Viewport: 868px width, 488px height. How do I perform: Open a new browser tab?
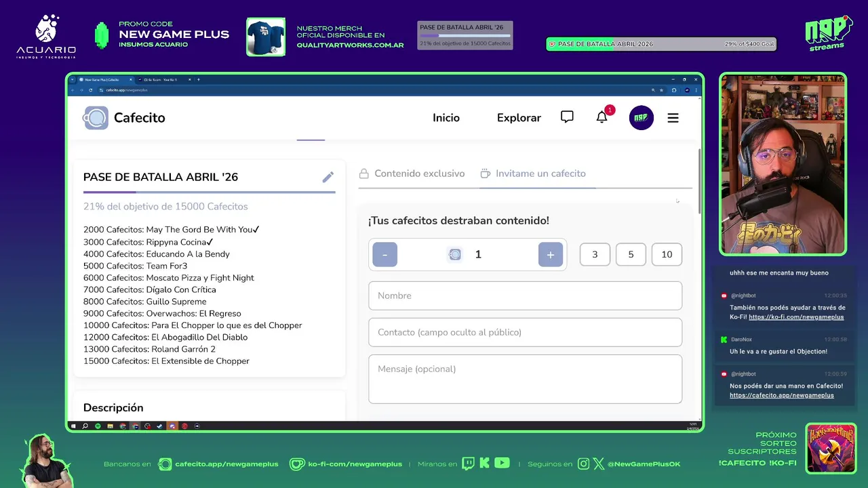[198, 79]
